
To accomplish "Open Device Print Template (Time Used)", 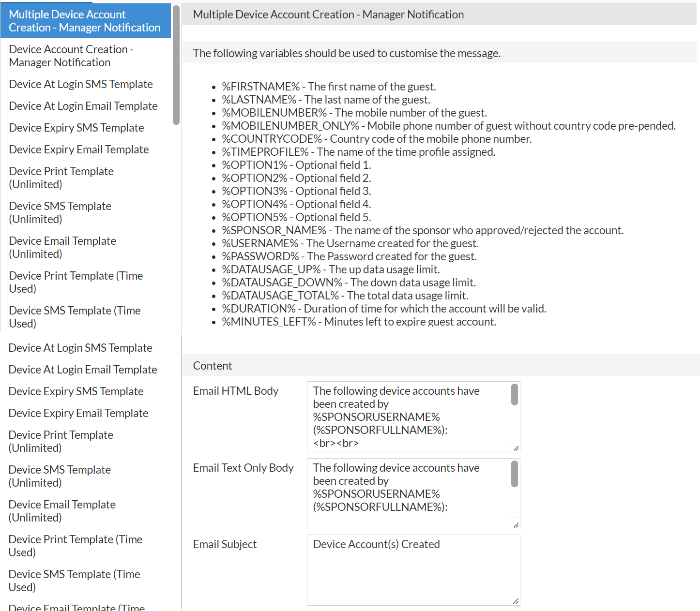I will click(76, 282).
